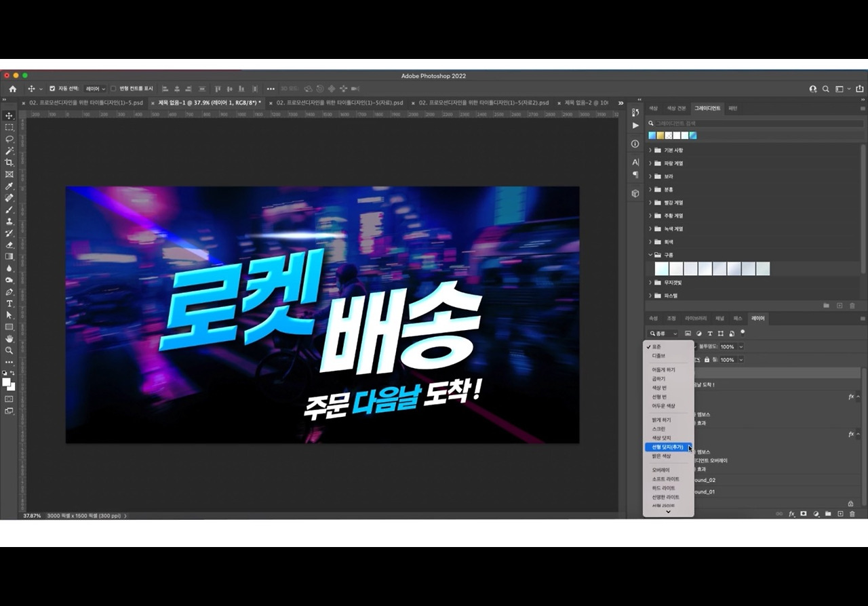The height and width of the screenshot is (606, 868).
Task: Select the Hand tool
Action: pos(9,338)
